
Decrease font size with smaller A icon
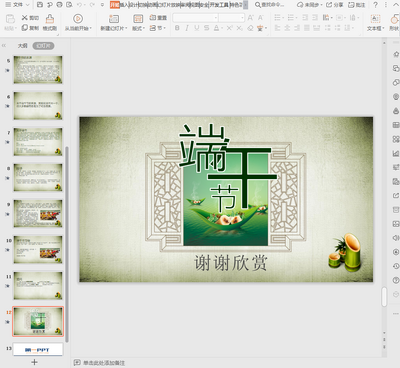coord(261,17)
